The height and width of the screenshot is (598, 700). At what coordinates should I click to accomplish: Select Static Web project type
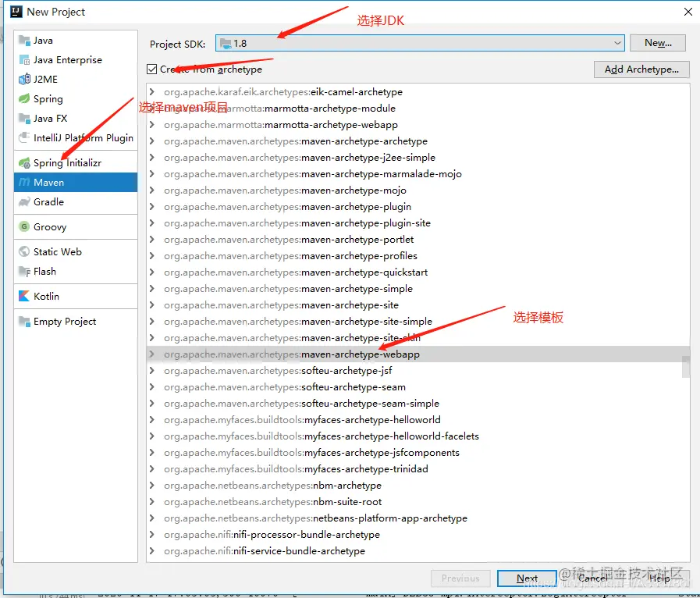76,252
